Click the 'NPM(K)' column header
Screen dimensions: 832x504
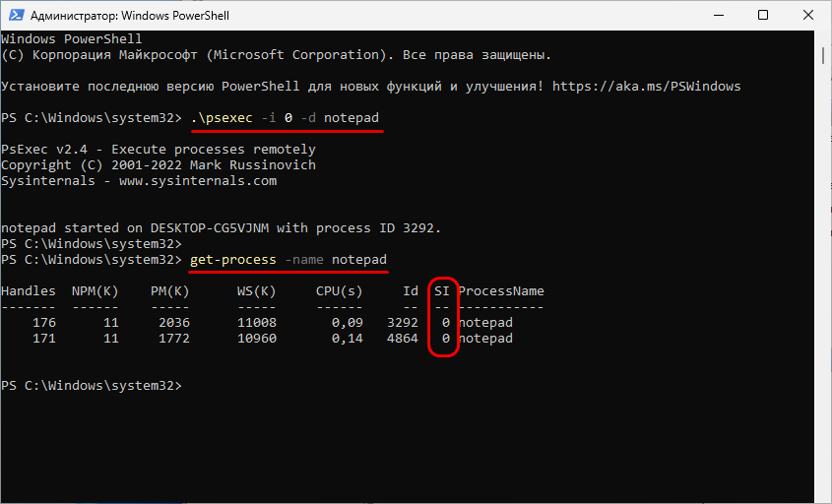click(96, 291)
